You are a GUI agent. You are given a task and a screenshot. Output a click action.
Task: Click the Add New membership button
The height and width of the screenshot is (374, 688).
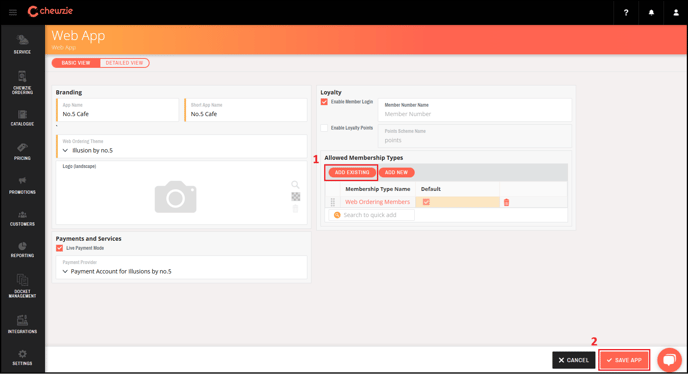(x=396, y=173)
